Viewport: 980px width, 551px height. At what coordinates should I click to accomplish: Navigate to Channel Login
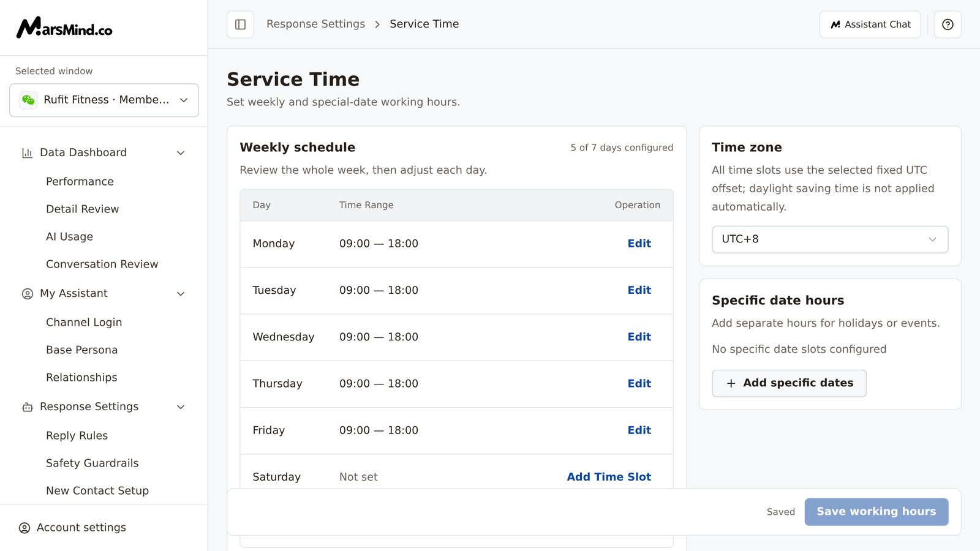click(x=84, y=322)
